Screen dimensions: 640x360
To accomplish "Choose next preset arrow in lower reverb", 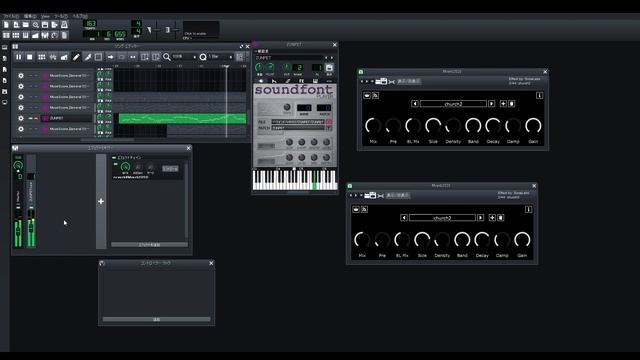I will [480, 218].
